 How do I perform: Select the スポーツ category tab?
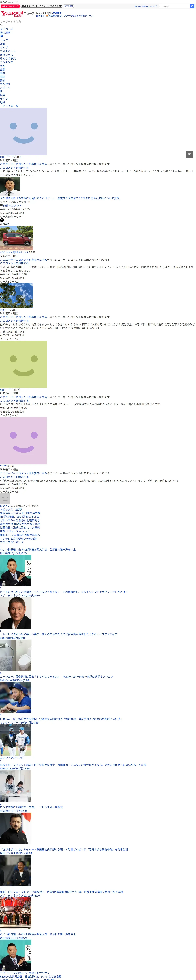tap(5, 88)
